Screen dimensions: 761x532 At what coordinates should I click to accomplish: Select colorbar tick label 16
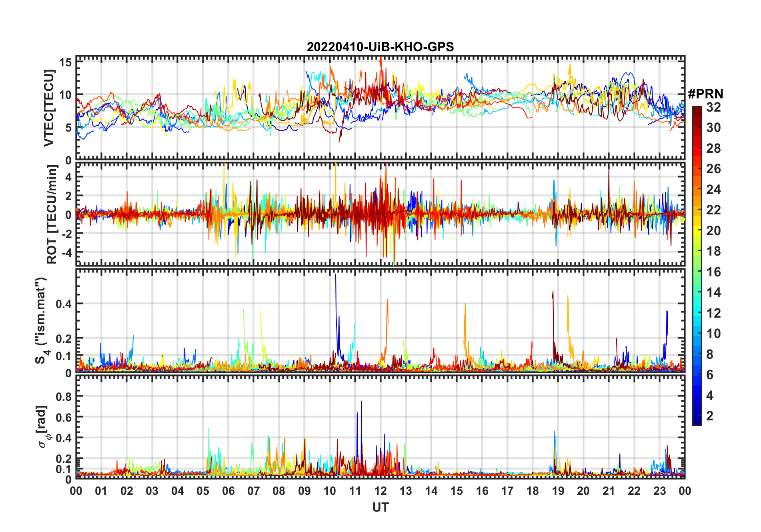tap(713, 272)
